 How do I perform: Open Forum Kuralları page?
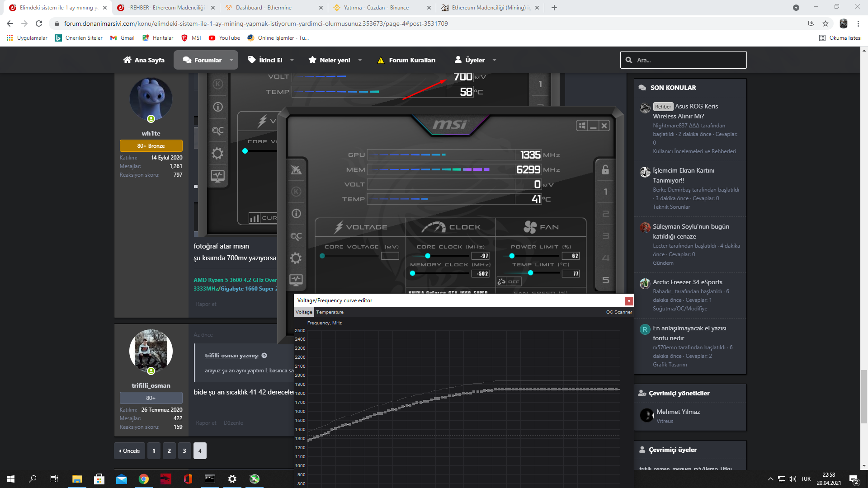pyautogui.click(x=406, y=60)
